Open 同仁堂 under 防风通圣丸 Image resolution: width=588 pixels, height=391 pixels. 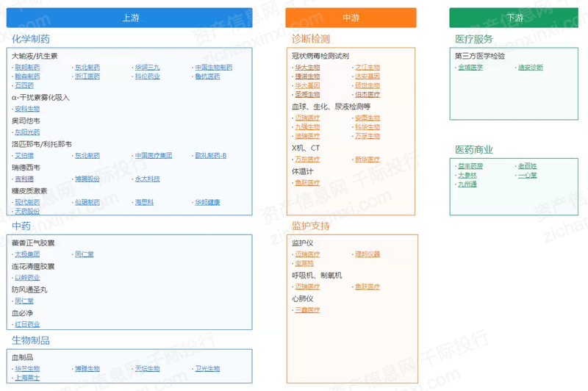pos(24,301)
